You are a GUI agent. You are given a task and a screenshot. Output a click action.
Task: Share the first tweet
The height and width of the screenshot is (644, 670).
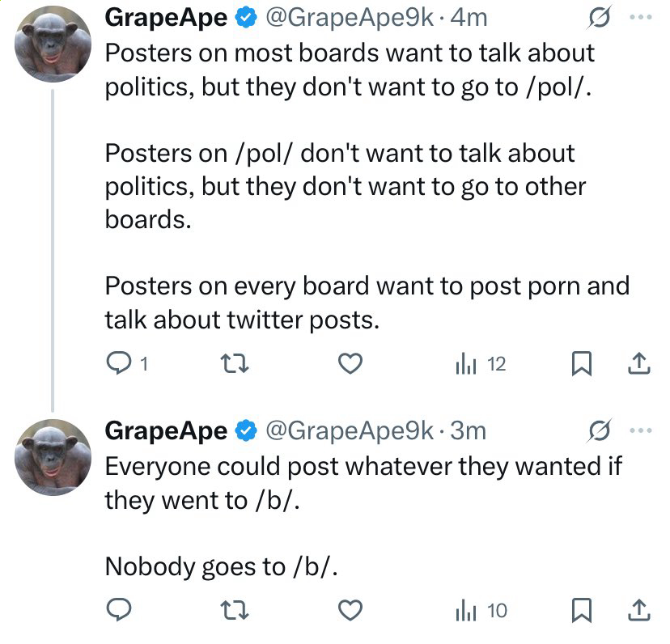pos(639,363)
